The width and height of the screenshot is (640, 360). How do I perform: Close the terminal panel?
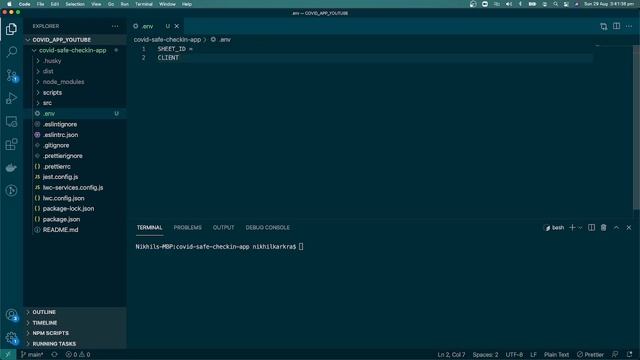click(x=629, y=227)
